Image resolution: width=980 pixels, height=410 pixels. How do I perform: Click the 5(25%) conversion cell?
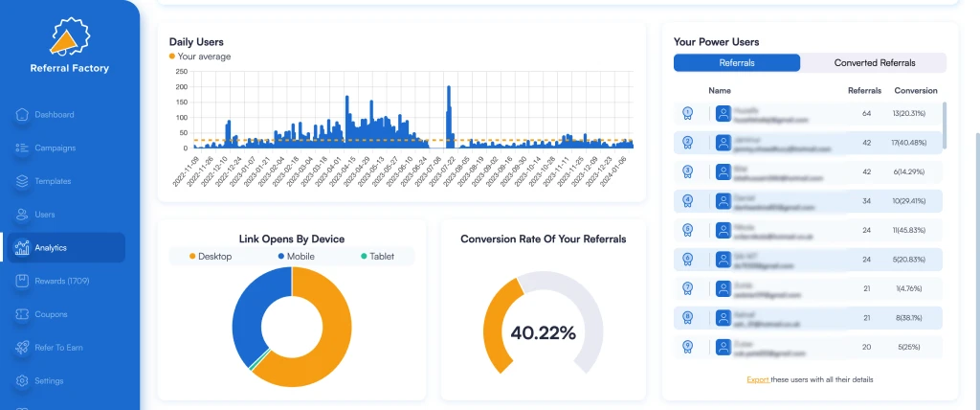point(909,347)
